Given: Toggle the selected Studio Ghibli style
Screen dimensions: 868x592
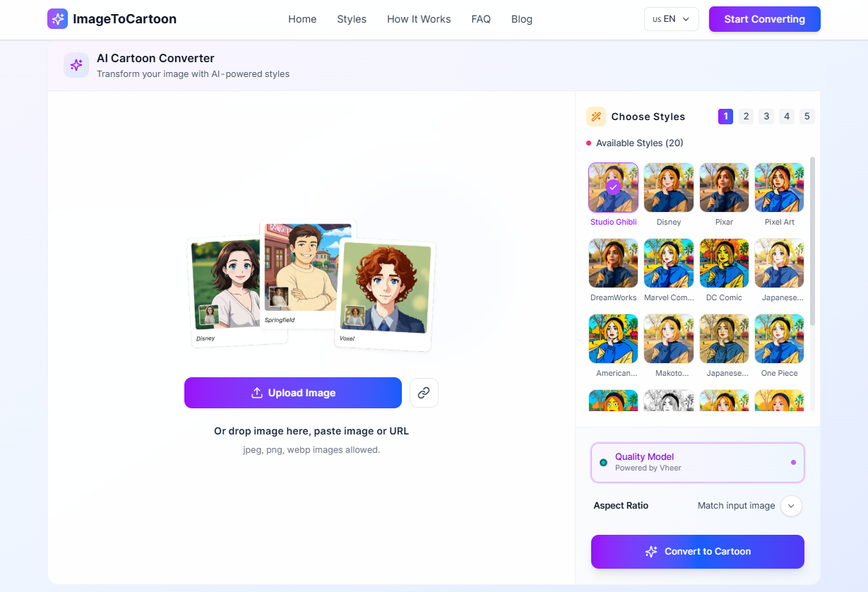Looking at the screenshot, I should (x=613, y=188).
